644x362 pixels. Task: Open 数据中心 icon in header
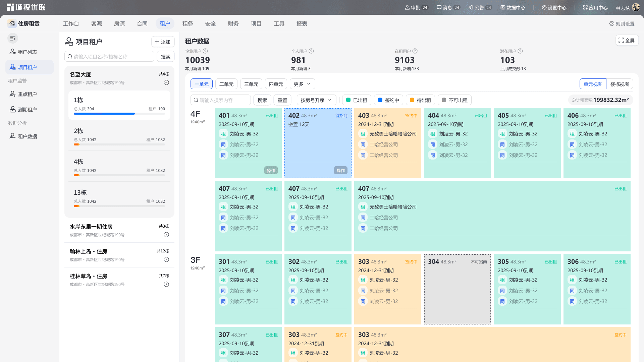pos(503,7)
